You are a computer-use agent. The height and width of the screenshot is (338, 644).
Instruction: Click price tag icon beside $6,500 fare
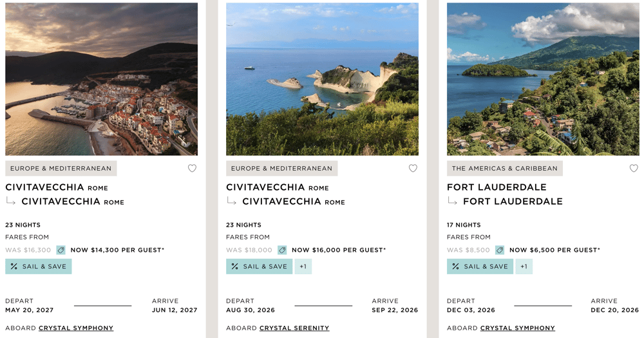click(500, 250)
